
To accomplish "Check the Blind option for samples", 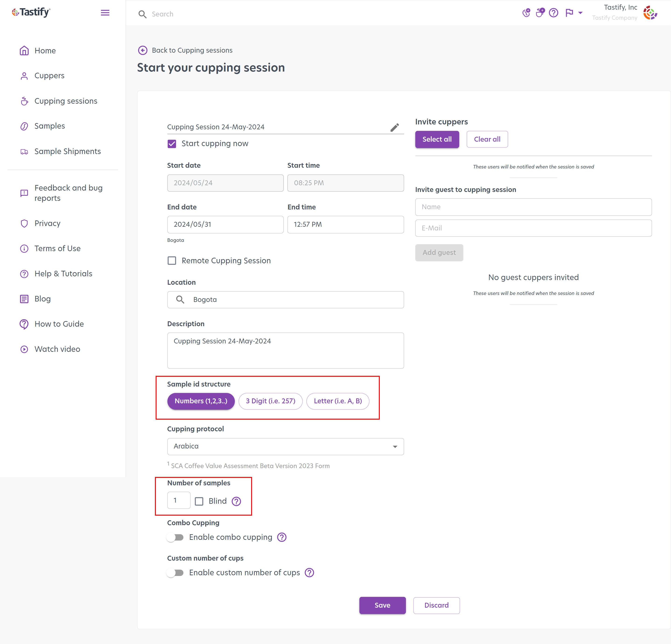I will [199, 501].
